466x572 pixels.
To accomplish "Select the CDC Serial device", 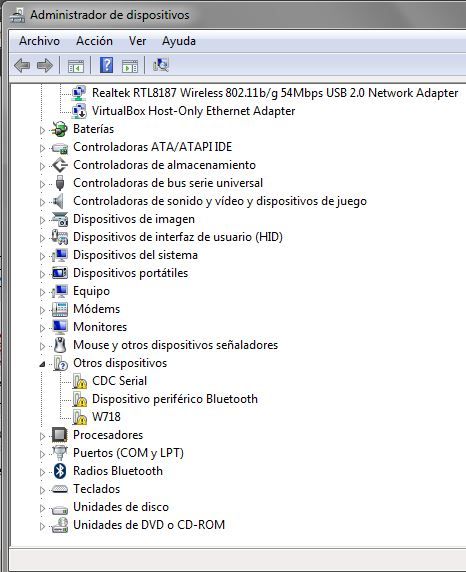I will coord(119,381).
